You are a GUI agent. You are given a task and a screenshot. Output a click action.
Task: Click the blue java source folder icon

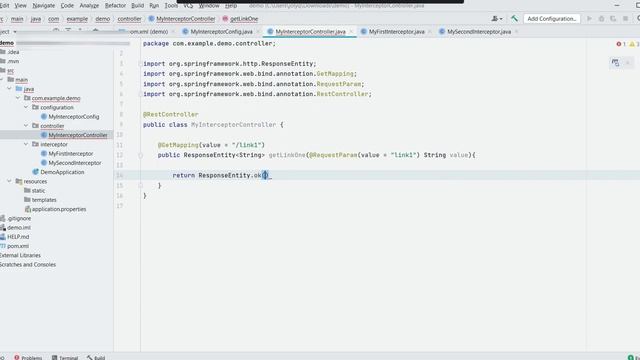[19, 89]
